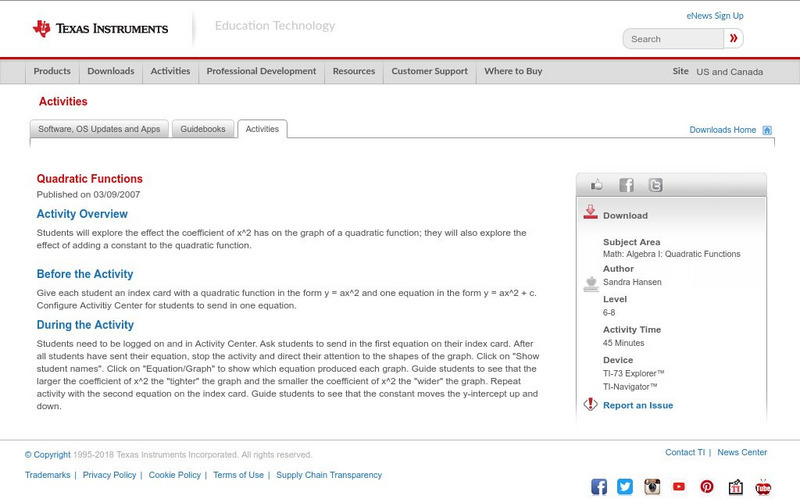The width and height of the screenshot is (800, 499).
Task: Open the Trademarks footer link
Action: pos(47,475)
